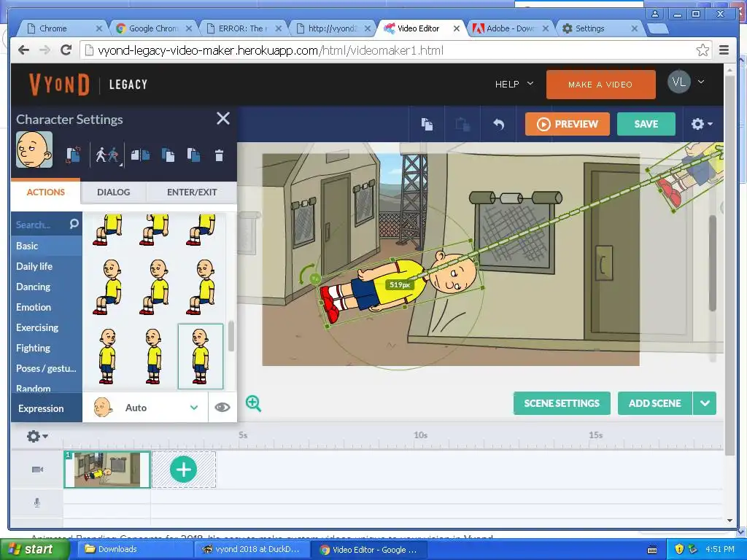
Task: Click the copy icon in editor toolbar
Action: pos(427,124)
